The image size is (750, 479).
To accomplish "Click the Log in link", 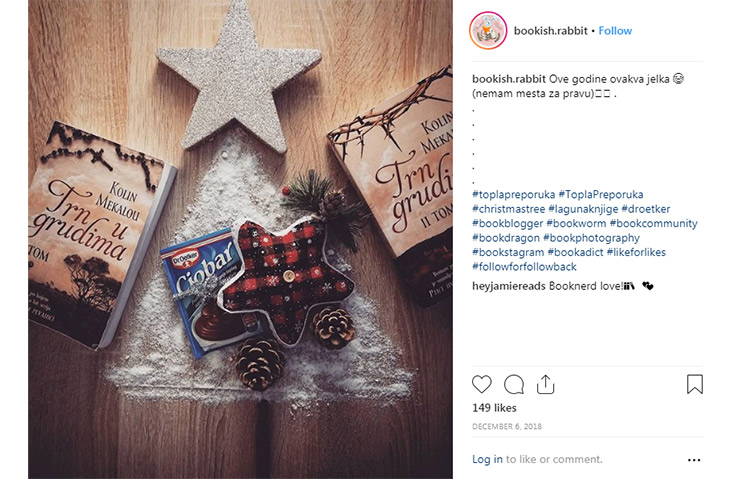I will [x=487, y=459].
